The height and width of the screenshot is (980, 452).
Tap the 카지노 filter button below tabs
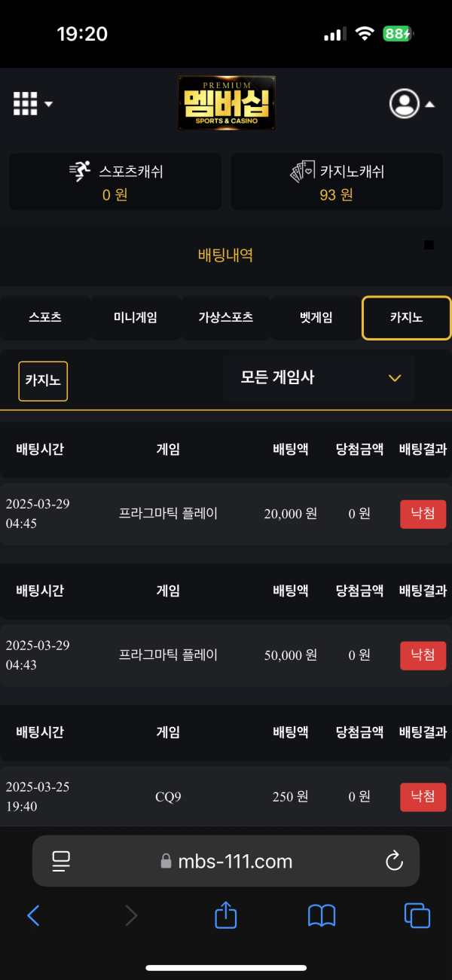[43, 380]
